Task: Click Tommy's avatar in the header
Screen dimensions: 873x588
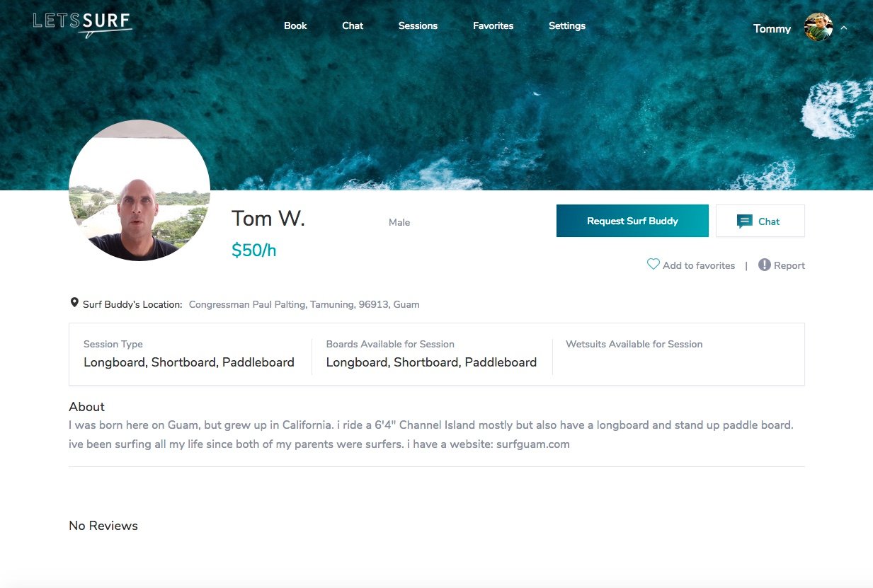Action: [x=818, y=28]
